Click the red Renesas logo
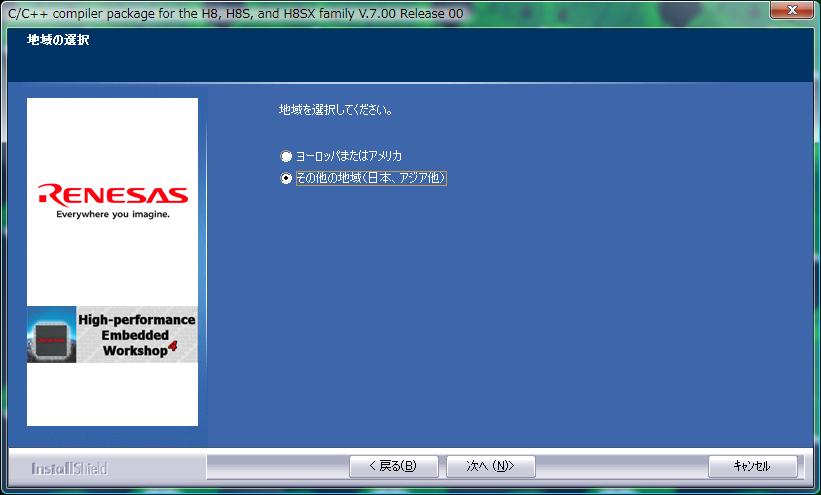Image resolution: width=821 pixels, height=495 pixels. click(112, 193)
